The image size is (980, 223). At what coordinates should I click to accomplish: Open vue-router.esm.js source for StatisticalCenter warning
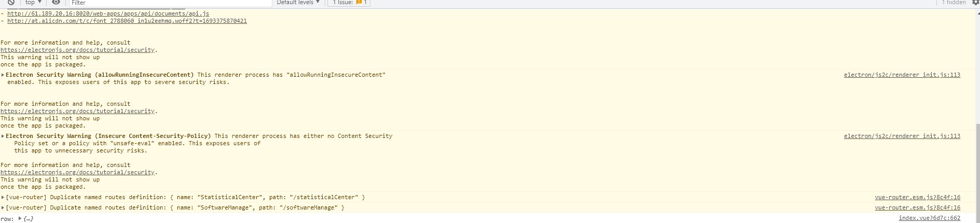tap(917, 198)
